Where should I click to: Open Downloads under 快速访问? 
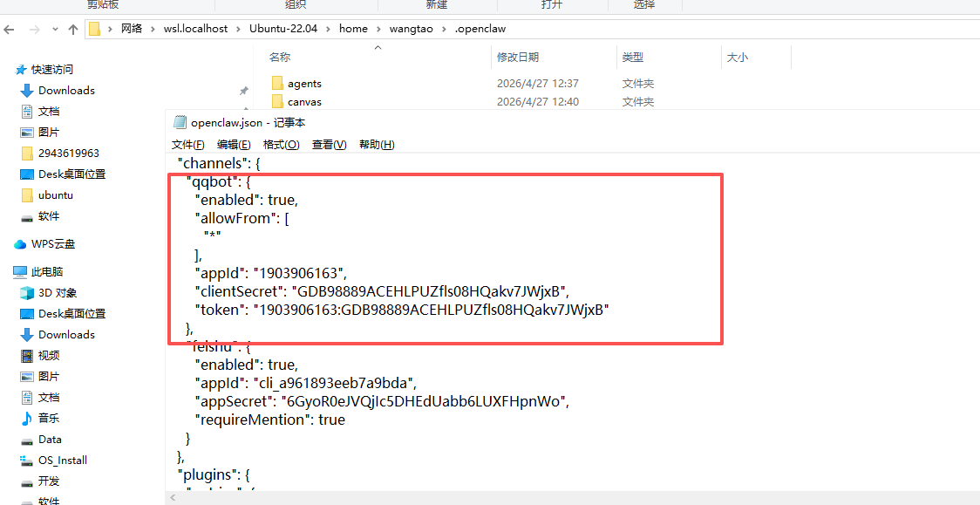point(66,90)
